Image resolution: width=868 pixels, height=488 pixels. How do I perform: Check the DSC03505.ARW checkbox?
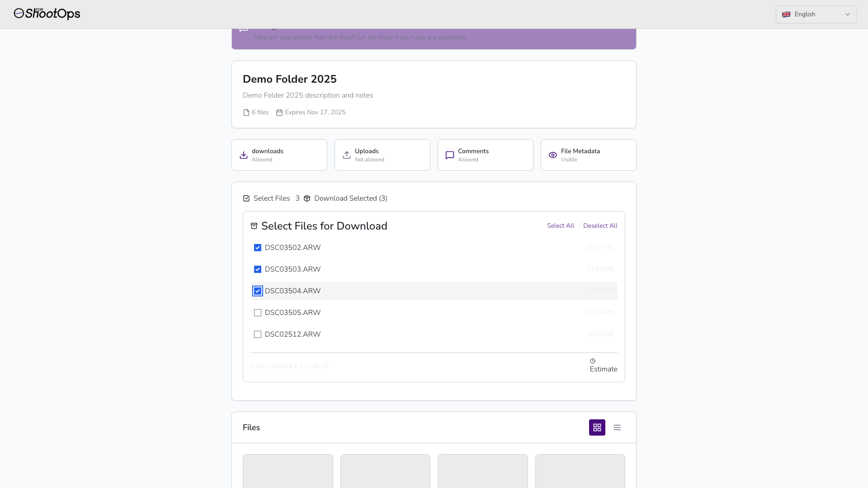tap(258, 313)
